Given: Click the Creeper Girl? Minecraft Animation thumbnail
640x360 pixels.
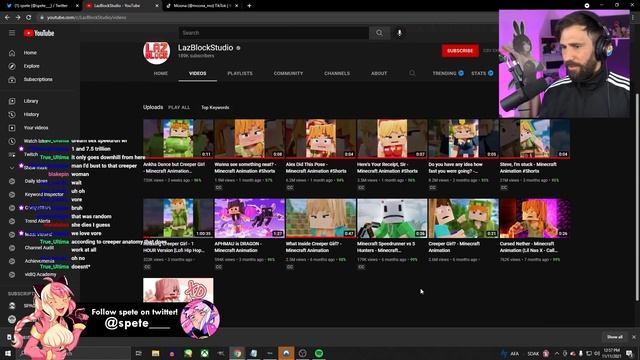Looking at the screenshot, I should (x=464, y=218).
